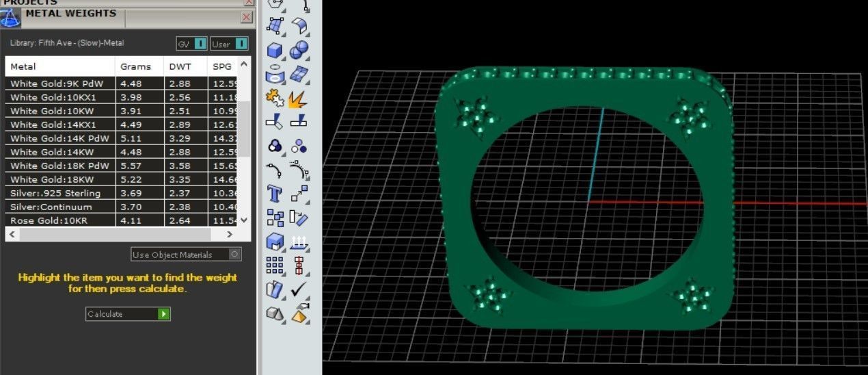Screen dimensions: 868x375
Task: Click the orange pyramid render icon
Action: click(x=299, y=313)
